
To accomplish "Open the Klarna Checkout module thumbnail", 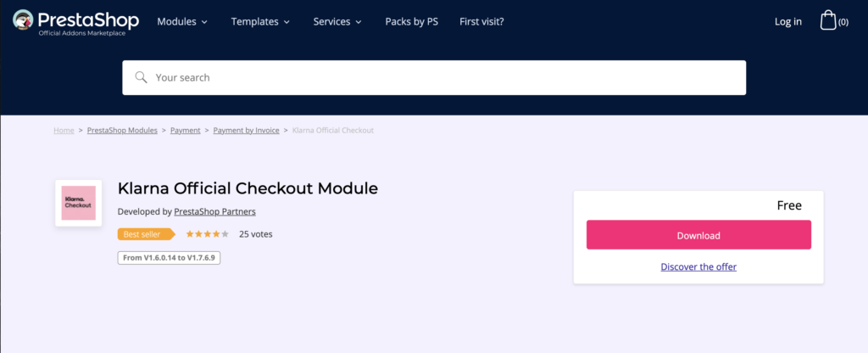I will coord(79,203).
